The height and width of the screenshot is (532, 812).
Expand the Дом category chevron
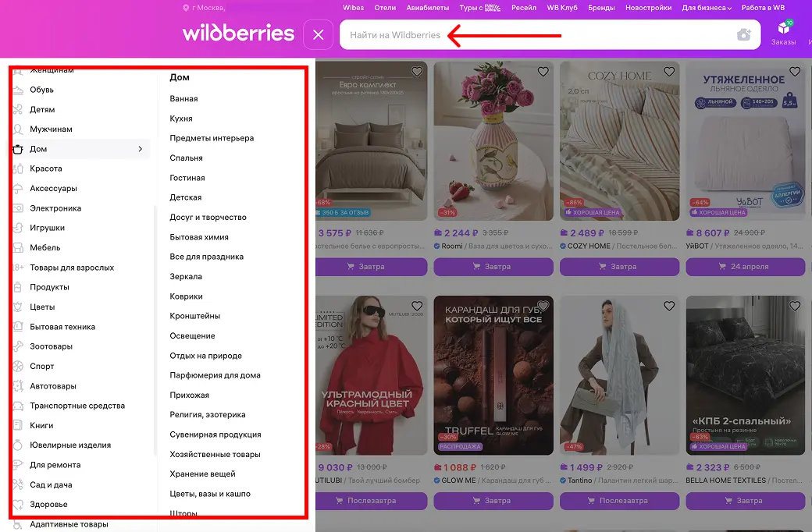point(141,149)
